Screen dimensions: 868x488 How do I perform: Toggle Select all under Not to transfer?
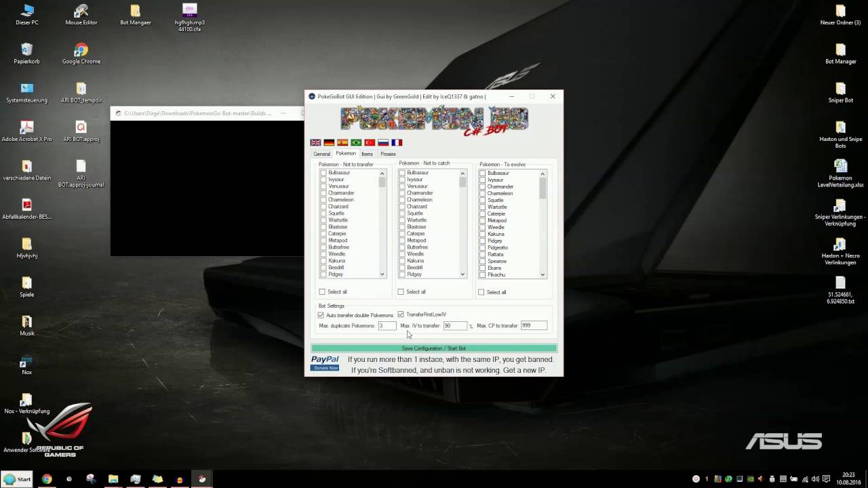(322, 292)
